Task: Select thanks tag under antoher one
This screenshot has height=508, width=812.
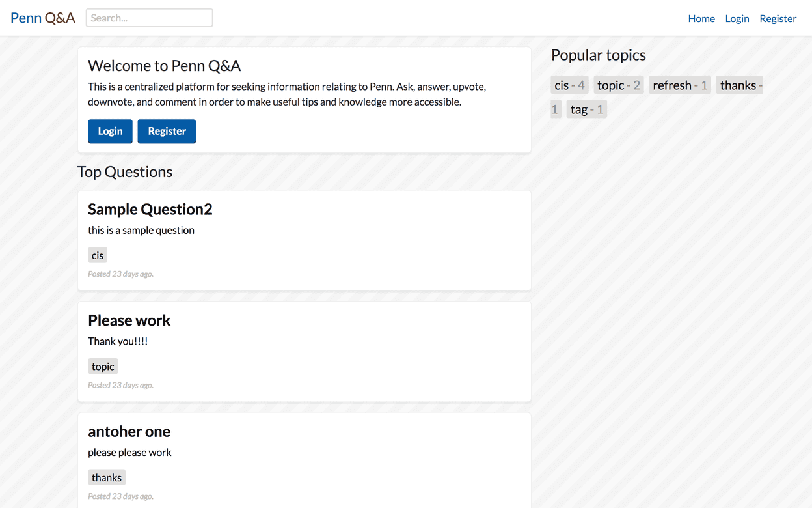Action: (x=107, y=478)
